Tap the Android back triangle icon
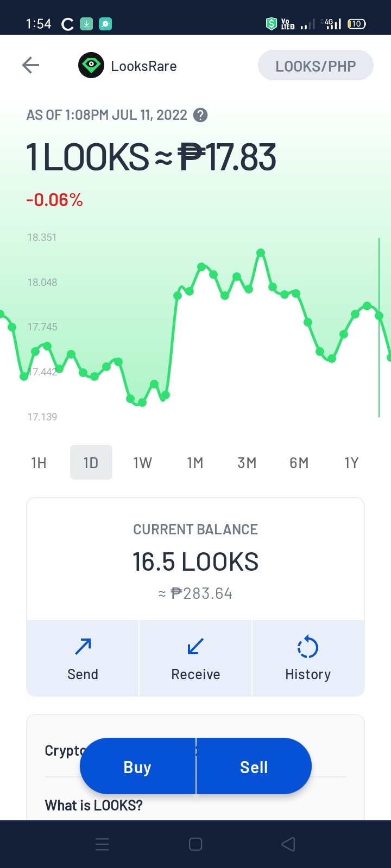The width and height of the screenshot is (391, 868). point(288,844)
